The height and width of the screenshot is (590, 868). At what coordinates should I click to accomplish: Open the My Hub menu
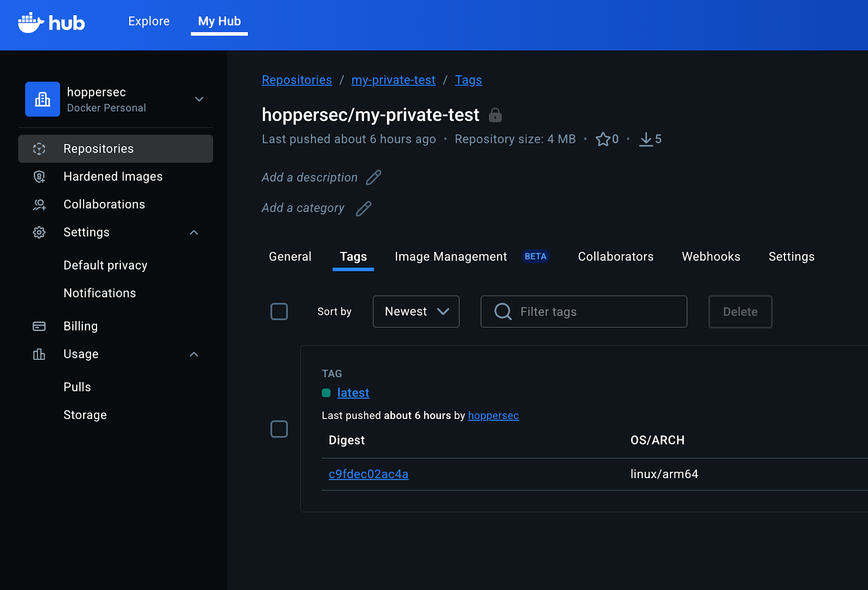[x=219, y=21]
